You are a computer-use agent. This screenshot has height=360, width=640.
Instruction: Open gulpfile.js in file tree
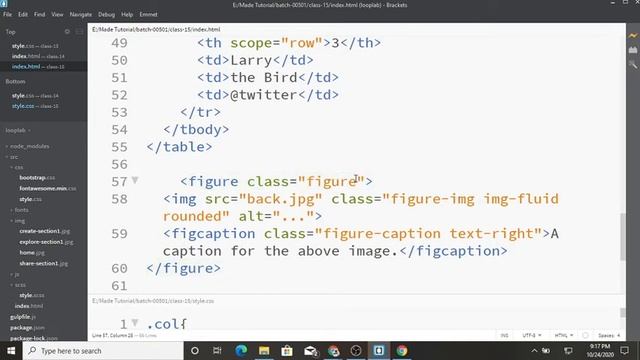23,317
